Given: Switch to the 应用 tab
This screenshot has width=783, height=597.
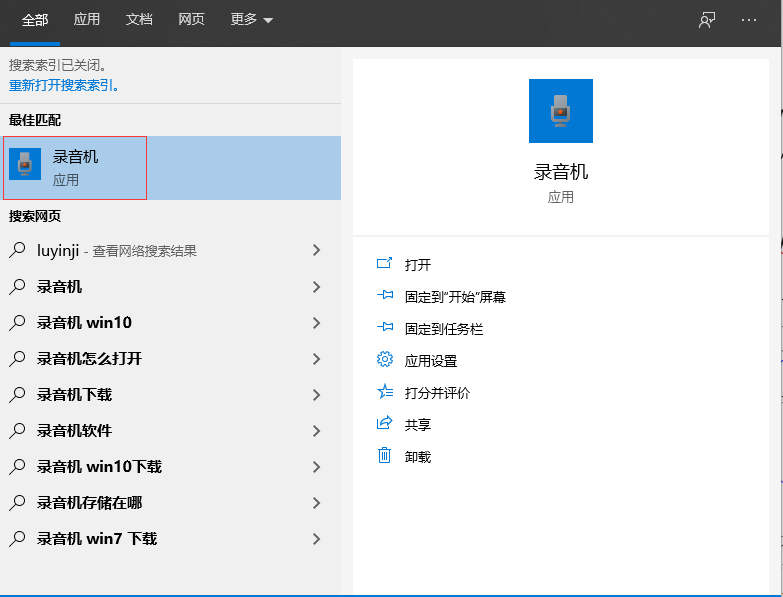Looking at the screenshot, I should (x=87, y=20).
